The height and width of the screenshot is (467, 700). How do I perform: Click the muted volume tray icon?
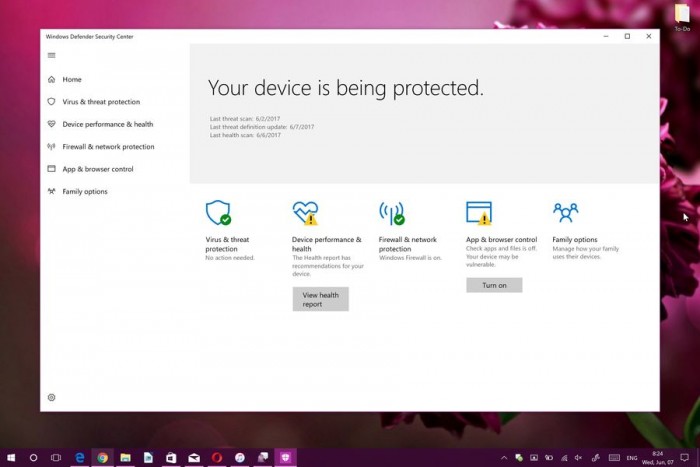578,458
